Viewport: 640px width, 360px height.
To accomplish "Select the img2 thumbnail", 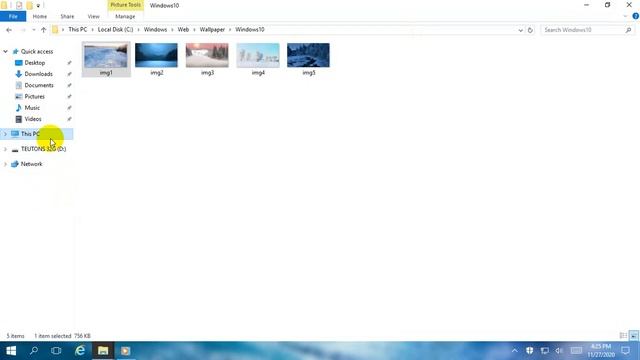I will pyautogui.click(x=156, y=59).
